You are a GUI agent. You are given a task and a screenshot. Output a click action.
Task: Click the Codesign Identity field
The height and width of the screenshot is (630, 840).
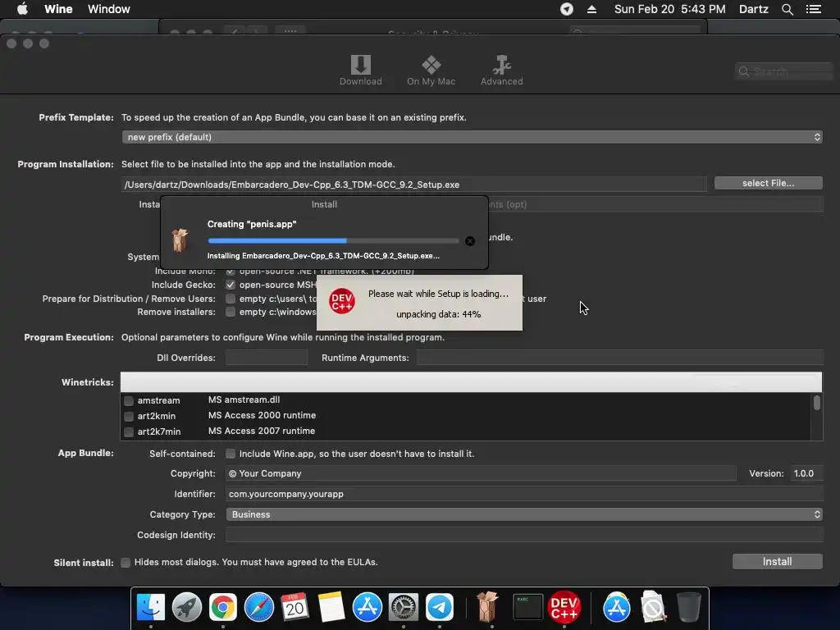pos(524,535)
